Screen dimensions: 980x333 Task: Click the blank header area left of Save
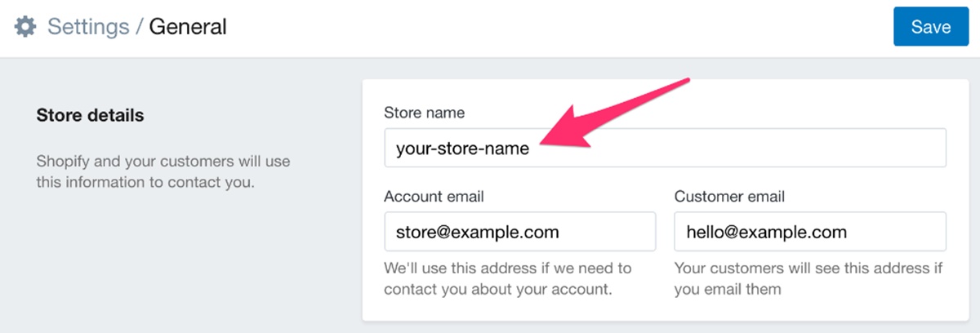tap(572, 27)
